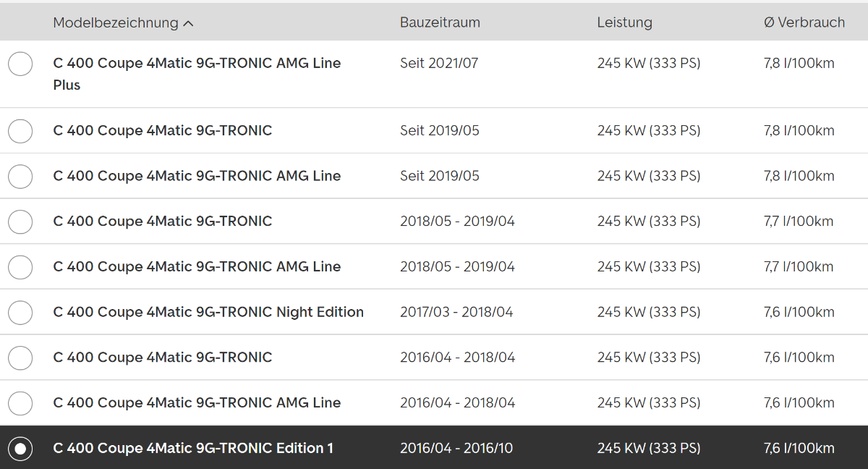Click the Bauzeitraum column header
The image size is (868, 469).
(x=440, y=22)
